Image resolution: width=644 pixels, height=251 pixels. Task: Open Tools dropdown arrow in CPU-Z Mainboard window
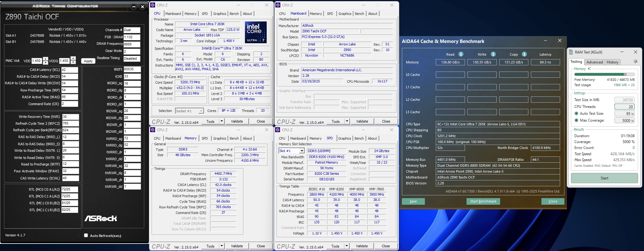[x=347, y=121]
